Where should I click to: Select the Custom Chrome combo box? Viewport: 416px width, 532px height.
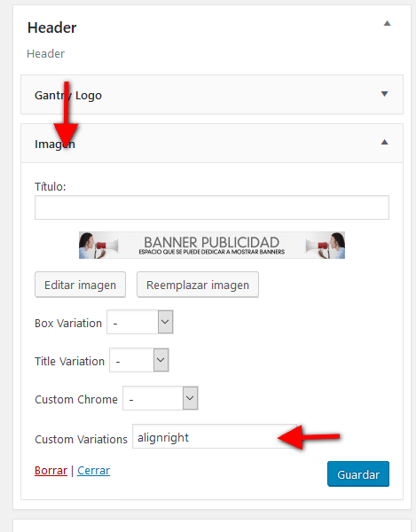161,398
